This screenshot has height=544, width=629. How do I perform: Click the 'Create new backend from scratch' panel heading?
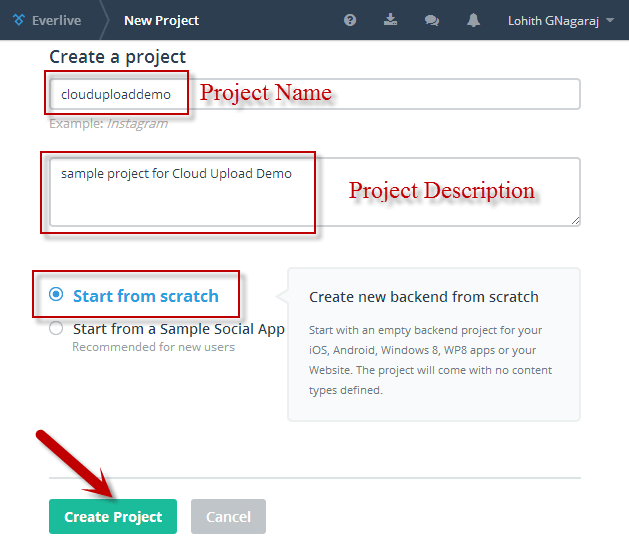click(424, 297)
